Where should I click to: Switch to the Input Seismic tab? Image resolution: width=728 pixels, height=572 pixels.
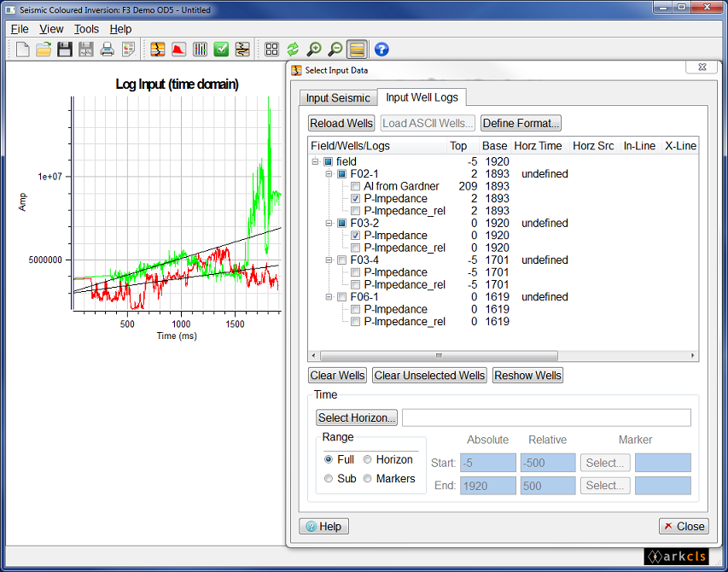[x=338, y=98]
